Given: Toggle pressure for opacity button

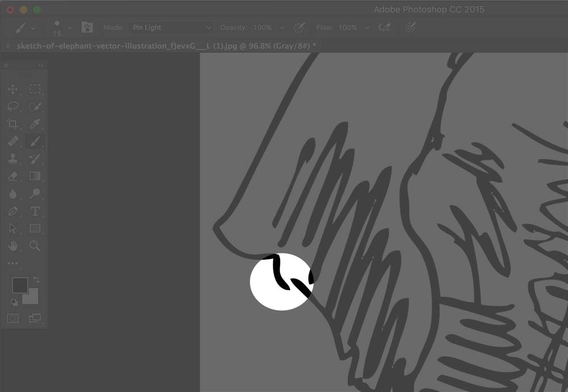Looking at the screenshot, I should coord(299,27).
